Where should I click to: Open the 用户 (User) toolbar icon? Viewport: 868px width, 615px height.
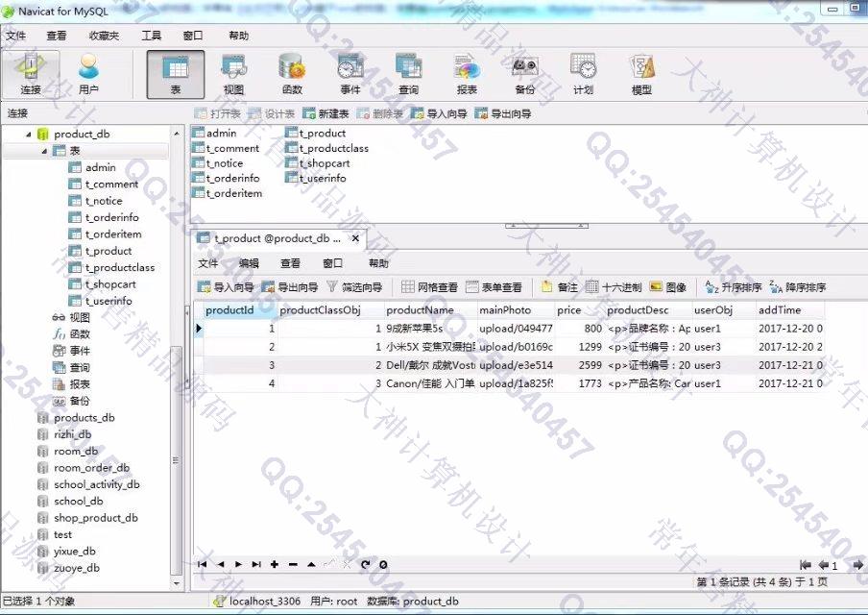[x=88, y=74]
